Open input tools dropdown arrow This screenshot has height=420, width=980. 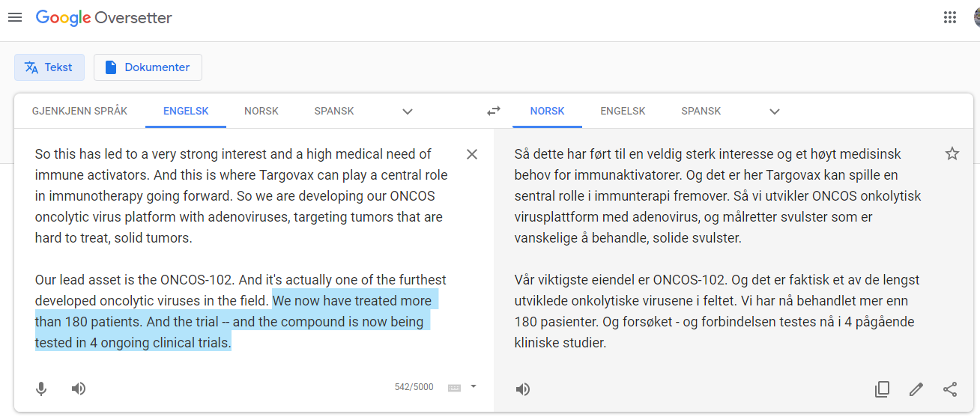coord(473,387)
